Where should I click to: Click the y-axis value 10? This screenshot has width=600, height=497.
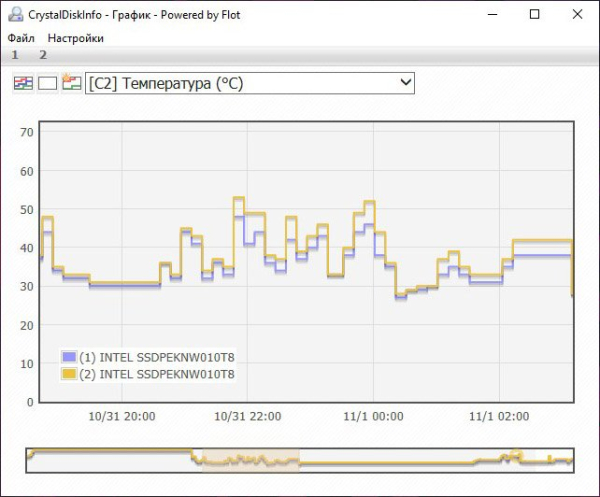pyautogui.click(x=27, y=364)
